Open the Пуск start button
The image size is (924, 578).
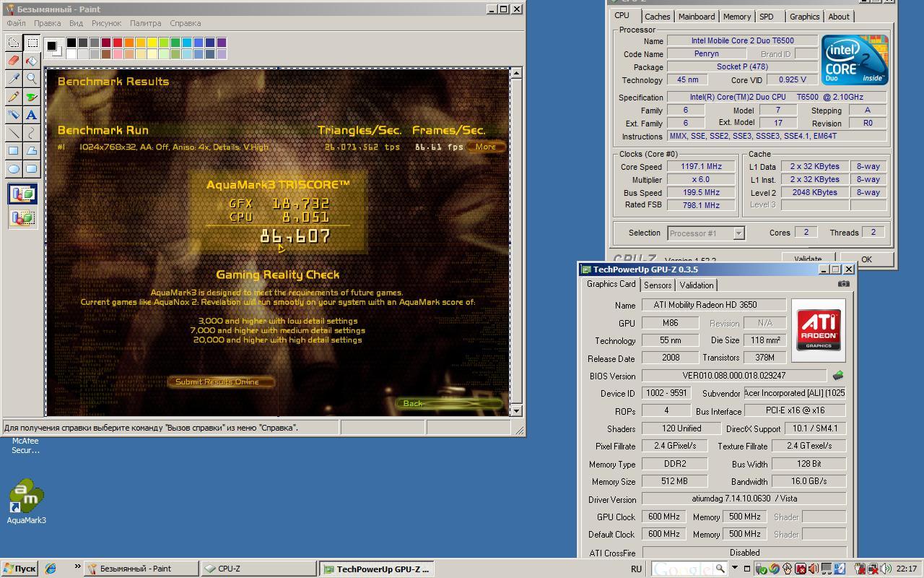(19, 569)
